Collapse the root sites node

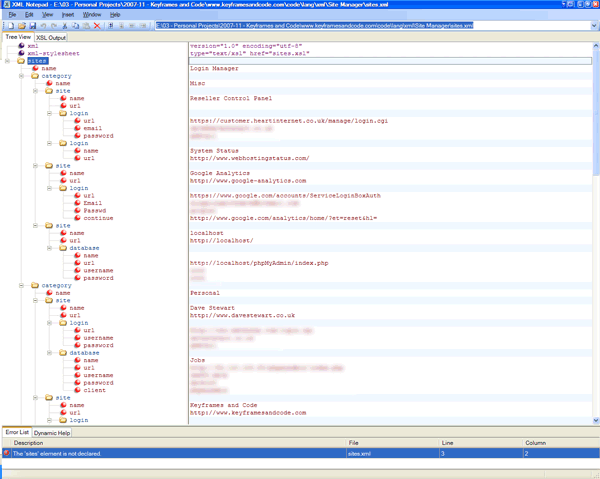pos(7,61)
